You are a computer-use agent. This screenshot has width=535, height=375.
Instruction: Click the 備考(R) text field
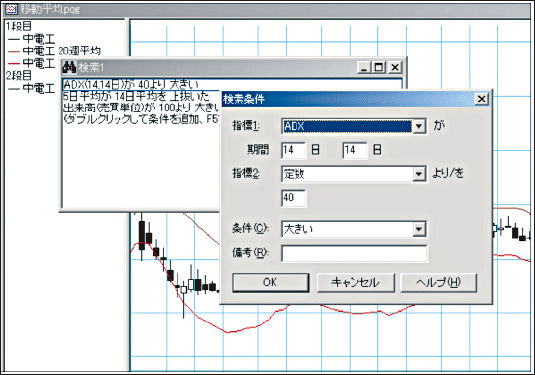coord(354,253)
